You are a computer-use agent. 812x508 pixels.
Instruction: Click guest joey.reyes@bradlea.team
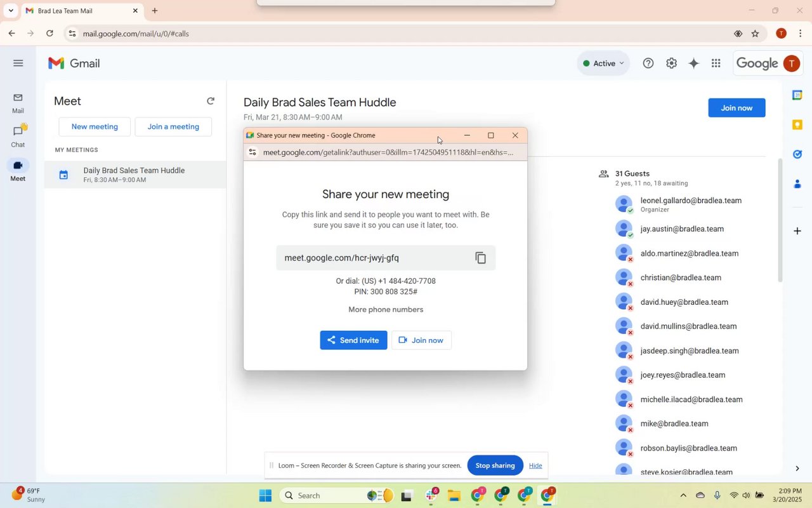click(683, 375)
